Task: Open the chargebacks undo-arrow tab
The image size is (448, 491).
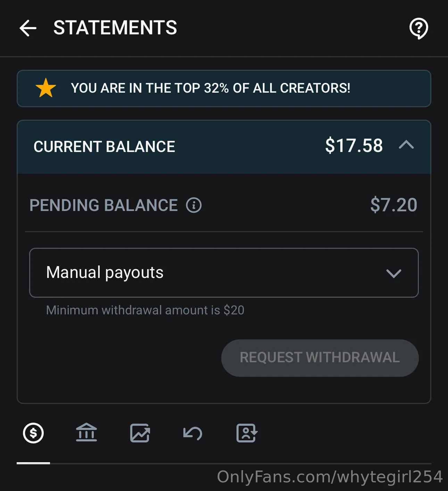Action: click(193, 433)
